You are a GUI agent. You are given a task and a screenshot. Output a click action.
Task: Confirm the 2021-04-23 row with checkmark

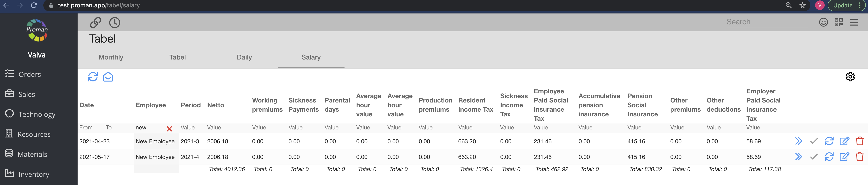814,141
